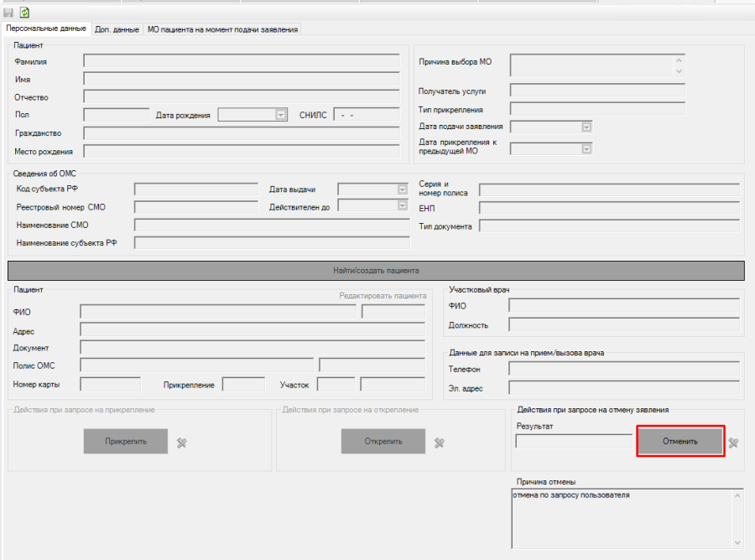Click the save diskette icon in toolbar
Screen dimensions: 755x560
9,13
